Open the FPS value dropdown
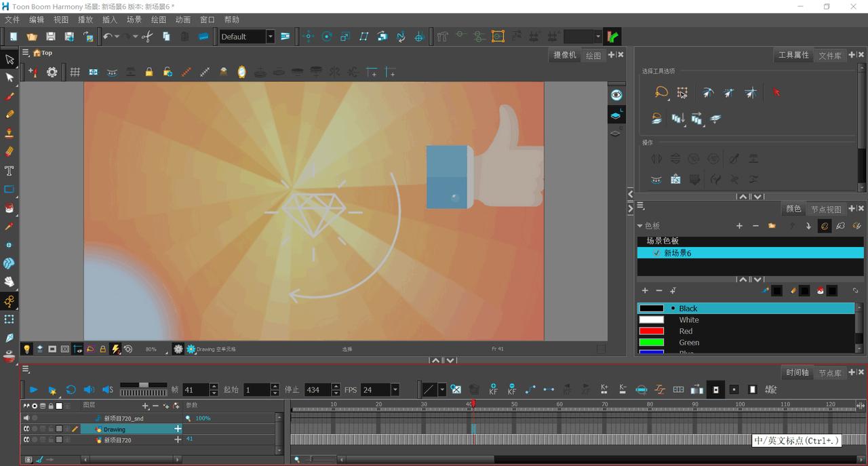This screenshot has height=466, width=868. (395, 389)
